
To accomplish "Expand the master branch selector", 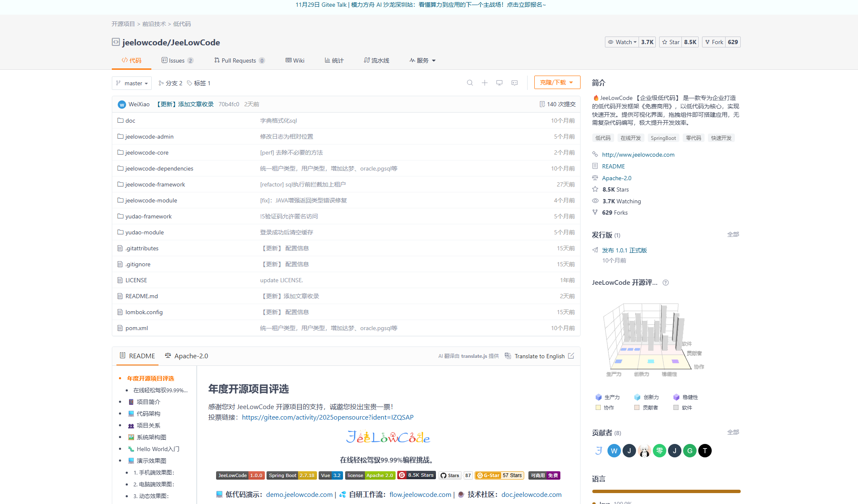I will pos(132,83).
